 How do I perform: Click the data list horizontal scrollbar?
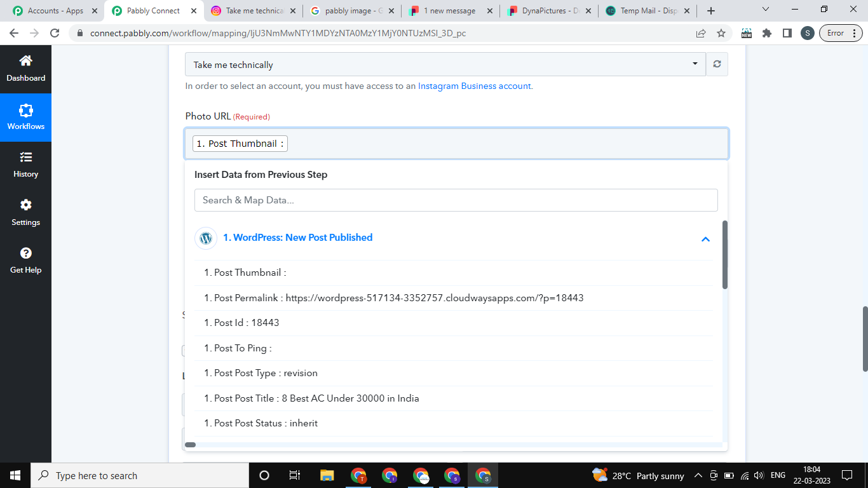(x=190, y=445)
